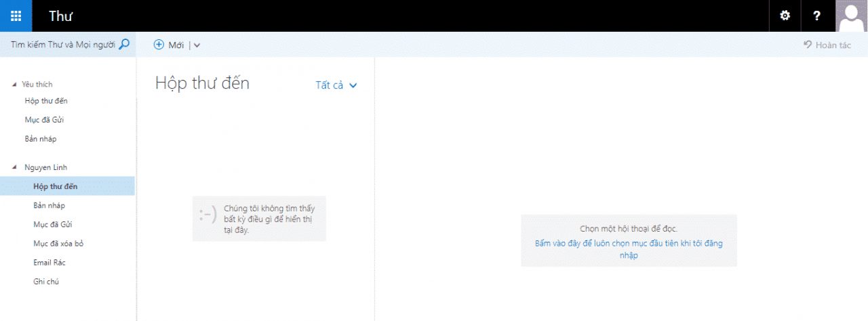The height and width of the screenshot is (321, 868).
Task: Open the user profile avatar
Action: (852, 16)
